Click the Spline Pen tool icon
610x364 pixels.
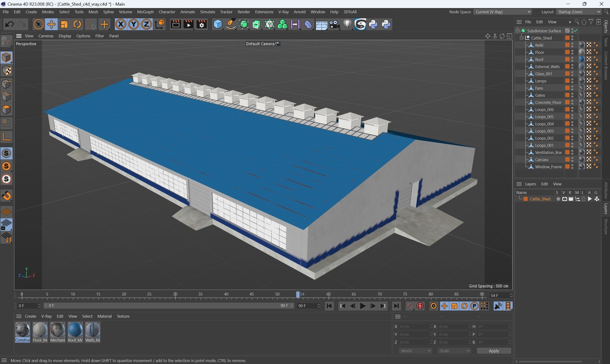[x=231, y=24]
